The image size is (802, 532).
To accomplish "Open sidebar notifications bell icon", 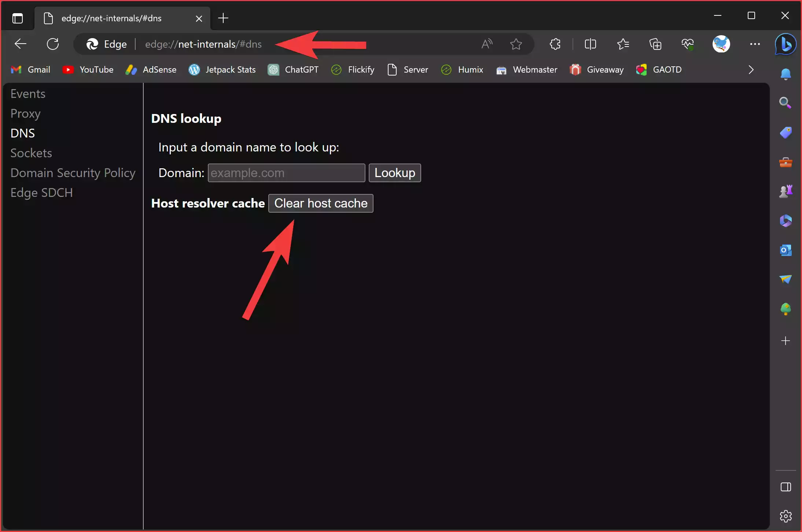I will point(786,74).
